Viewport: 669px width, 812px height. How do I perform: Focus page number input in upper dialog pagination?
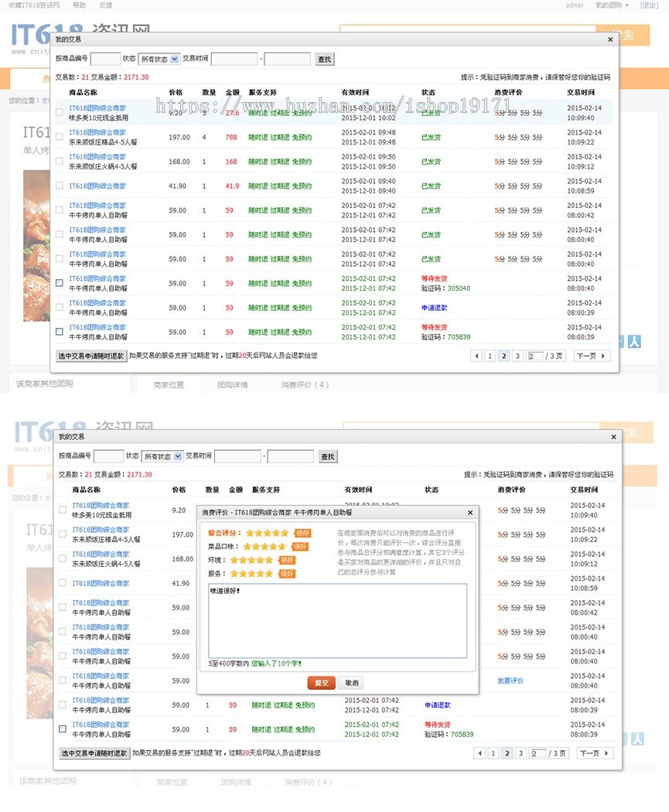tap(535, 356)
